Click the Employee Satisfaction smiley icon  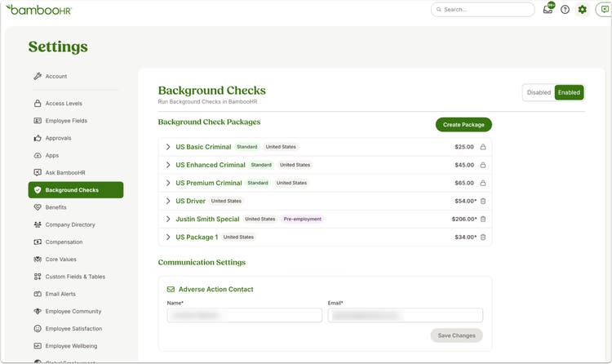(x=38, y=328)
